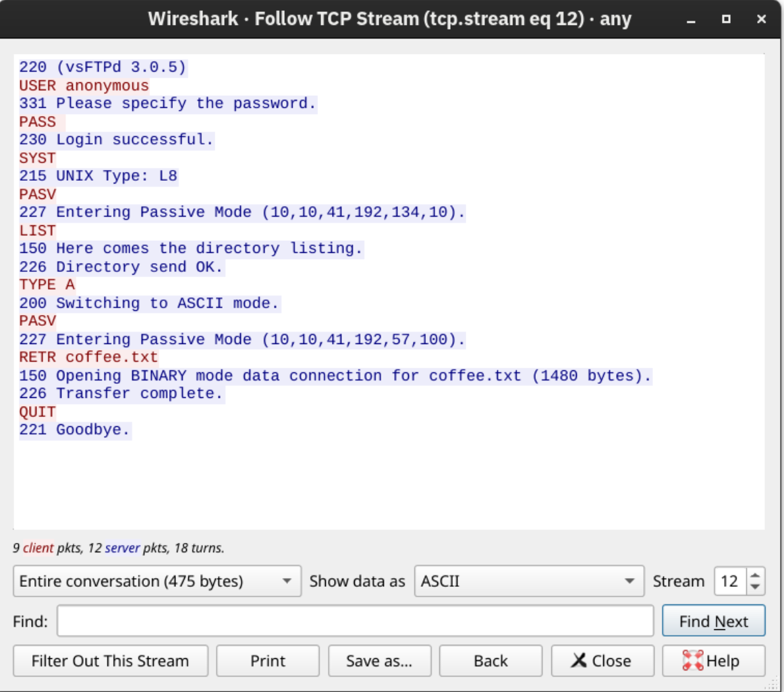Select '226 Directory send OK.' line
This screenshot has width=784, height=692.
click(121, 266)
